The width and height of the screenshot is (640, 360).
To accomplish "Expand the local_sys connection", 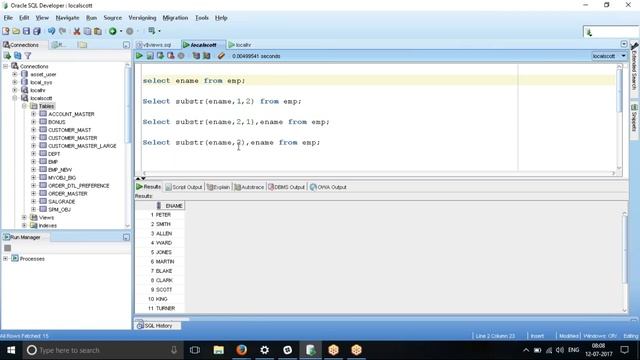I will pyautogui.click(x=15, y=82).
